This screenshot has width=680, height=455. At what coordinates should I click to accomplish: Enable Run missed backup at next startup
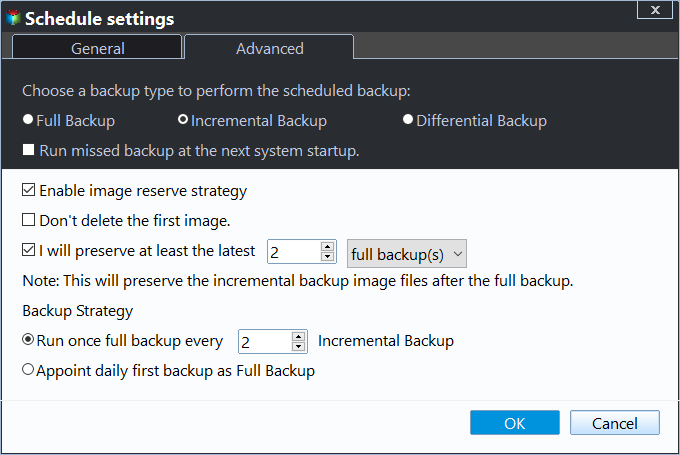click(28, 151)
